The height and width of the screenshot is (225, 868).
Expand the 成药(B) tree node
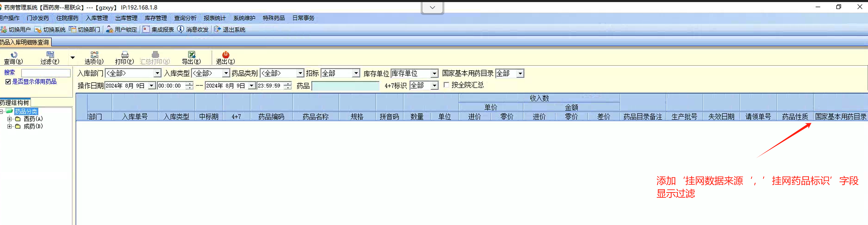tap(10, 127)
